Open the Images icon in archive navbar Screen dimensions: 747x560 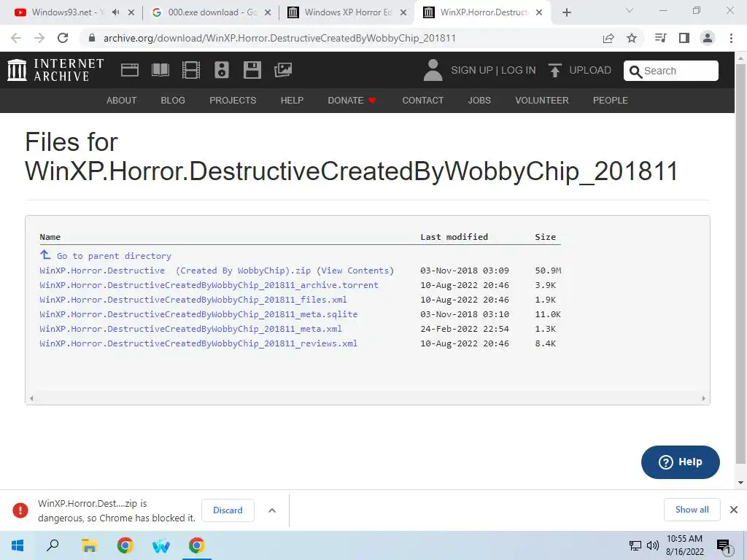tap(283, 70)
